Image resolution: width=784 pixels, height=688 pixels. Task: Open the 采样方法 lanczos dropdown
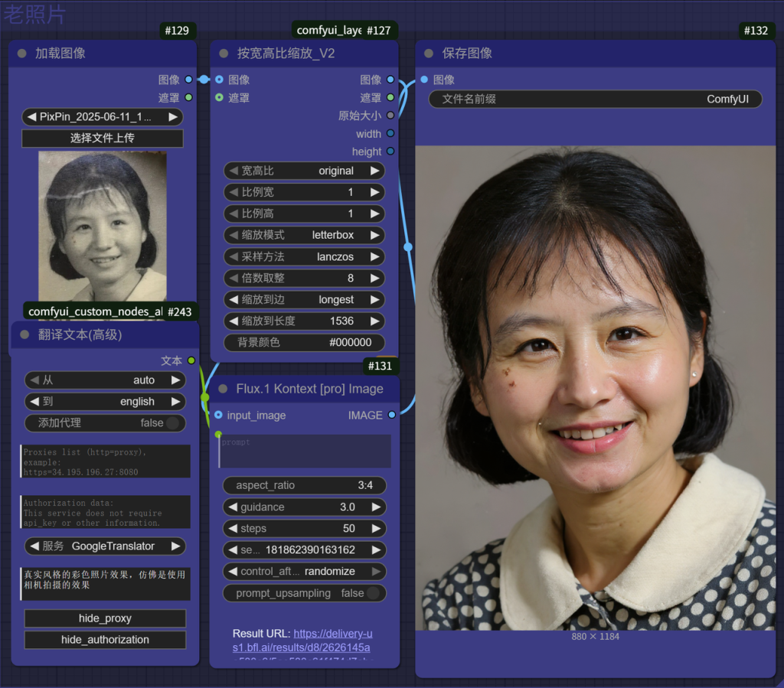304,256
